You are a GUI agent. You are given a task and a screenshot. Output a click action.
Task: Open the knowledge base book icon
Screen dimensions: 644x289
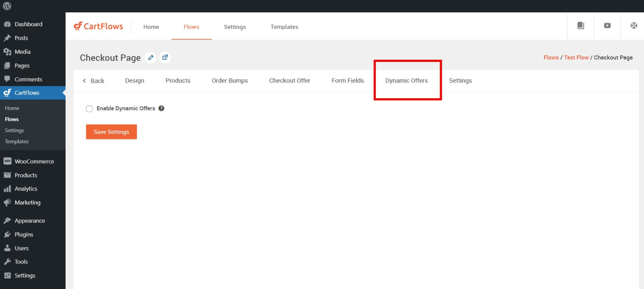tap(581, 25)
